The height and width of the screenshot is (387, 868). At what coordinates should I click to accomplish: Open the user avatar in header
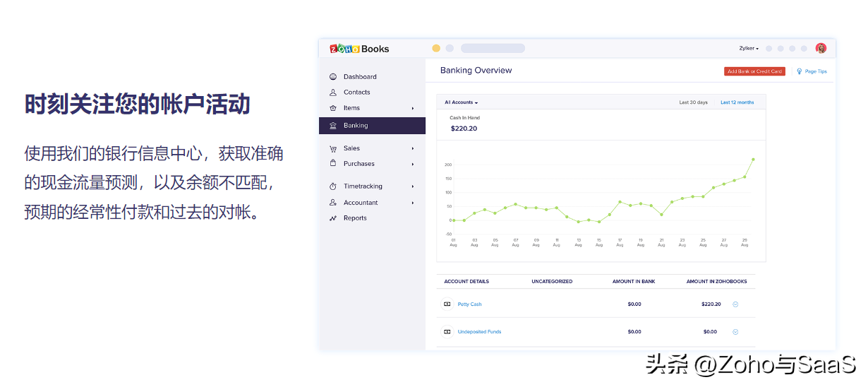821,48
